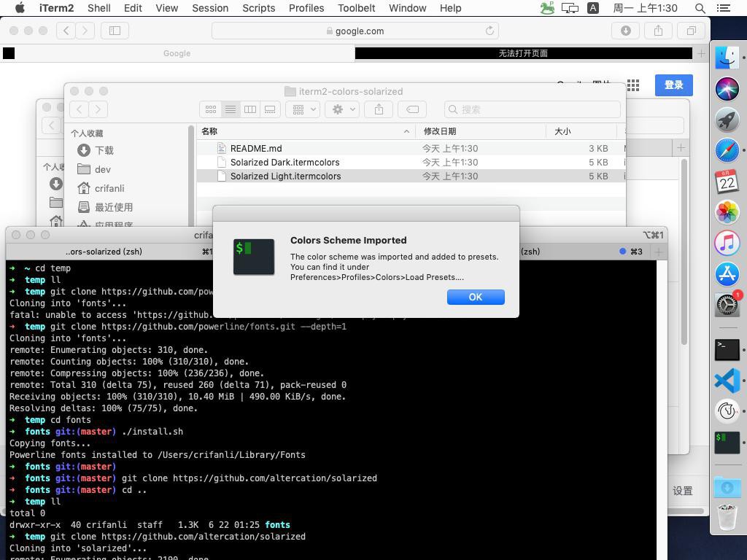Open Visual Studio Code from the Dock
Image resolution: width=747 pixels, height=560 pixels.
click(727, 381)
